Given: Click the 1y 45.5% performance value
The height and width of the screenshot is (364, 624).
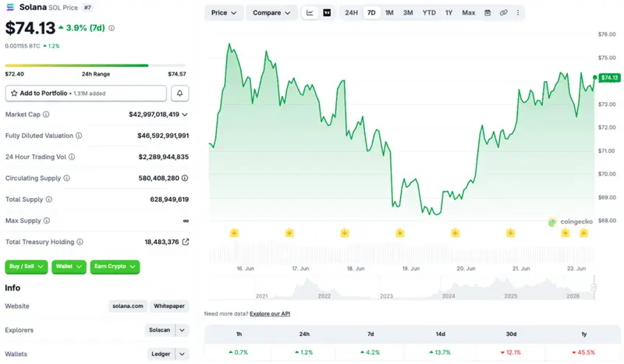Looking at the screenshot, I should (583, 352).
